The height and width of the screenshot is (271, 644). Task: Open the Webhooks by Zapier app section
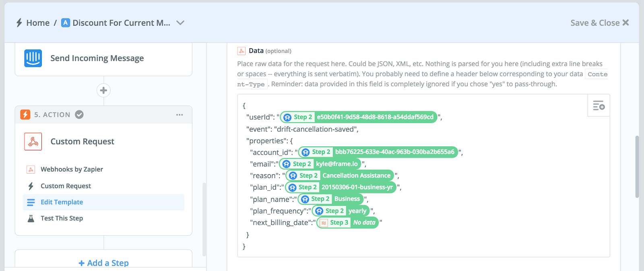click(x=103, y=169)
